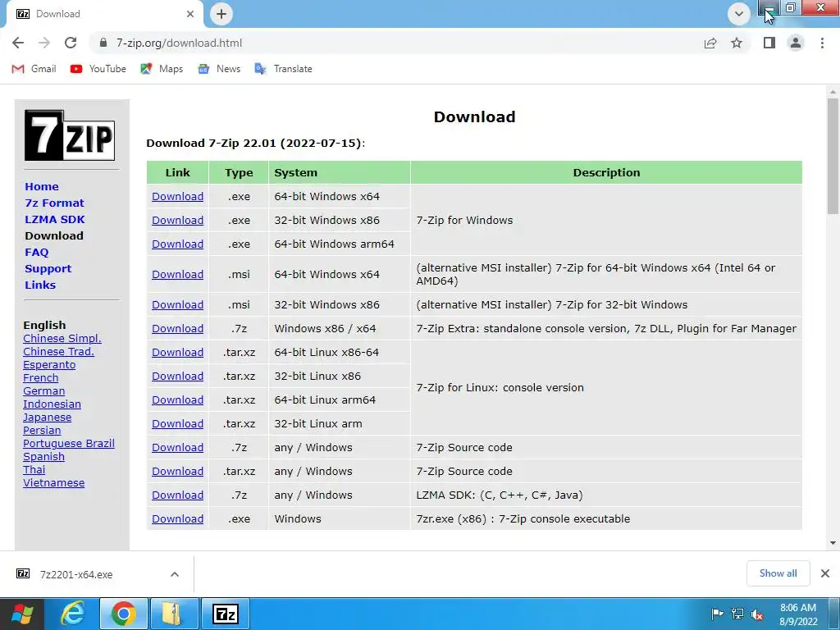Screen dimensions: 840x630
Task: Open Support sidebar link
Action: [x=48, y=268]
